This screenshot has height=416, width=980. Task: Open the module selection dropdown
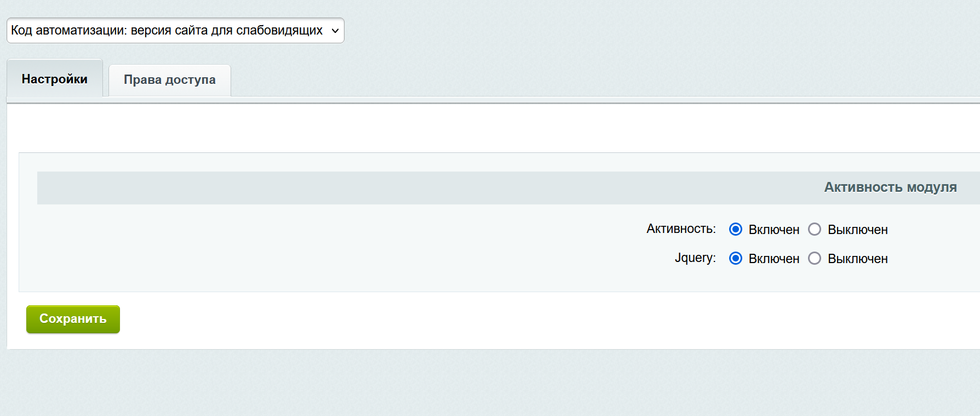(175, 31)
